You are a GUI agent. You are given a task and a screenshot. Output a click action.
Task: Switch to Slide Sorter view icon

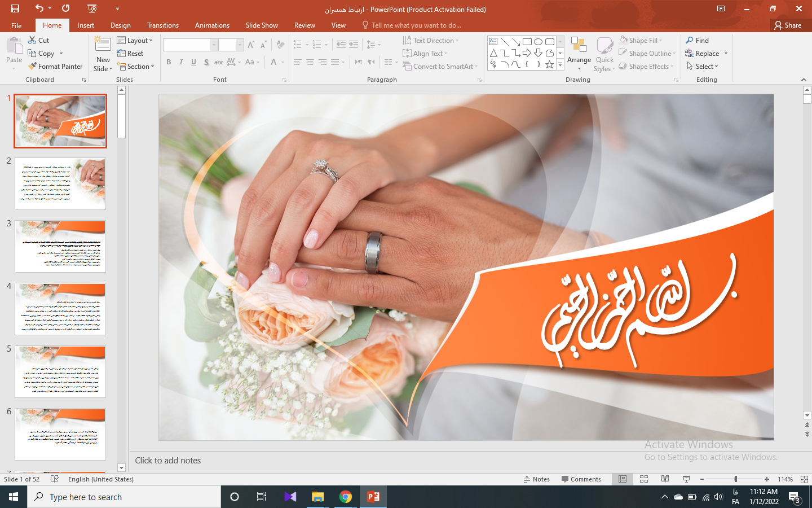pyautogui.click(x=644, y=479)
